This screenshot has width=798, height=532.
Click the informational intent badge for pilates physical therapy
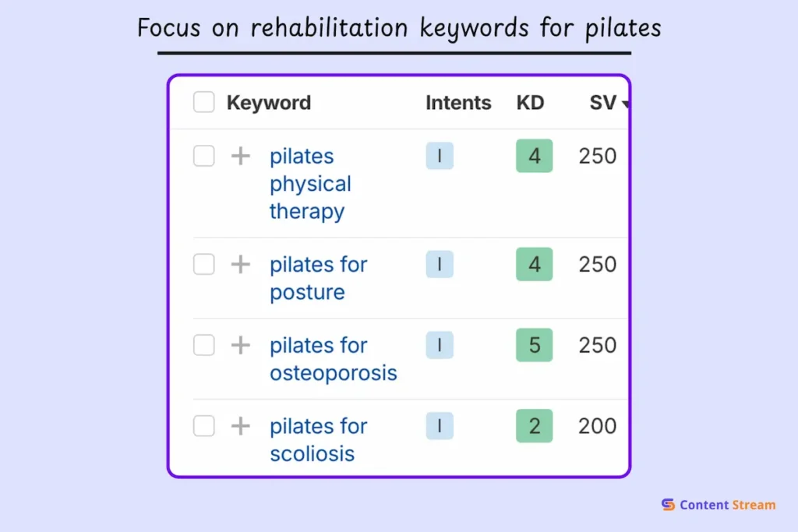tap(439, 156)
